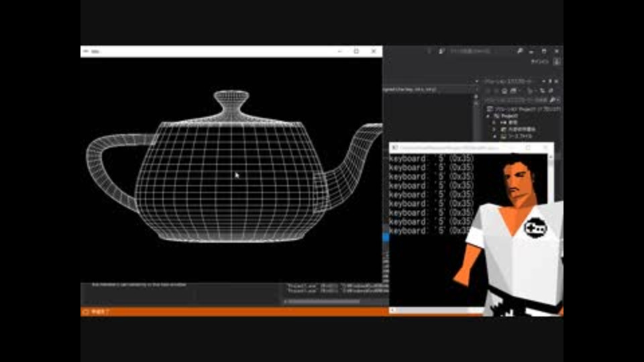Open the Solution Explorer window position dropdown
The width and height of the screenshot is (644, 362).
[544, 81]
